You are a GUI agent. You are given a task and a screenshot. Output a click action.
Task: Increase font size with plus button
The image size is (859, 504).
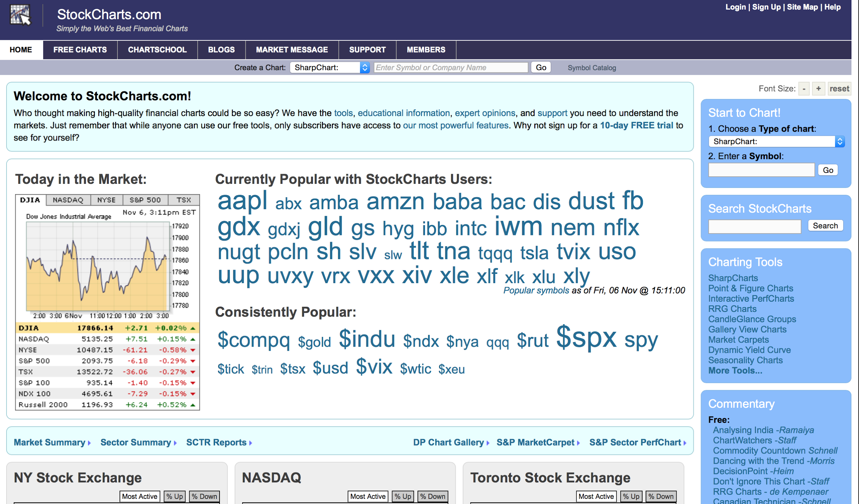(x=818, y=89)
